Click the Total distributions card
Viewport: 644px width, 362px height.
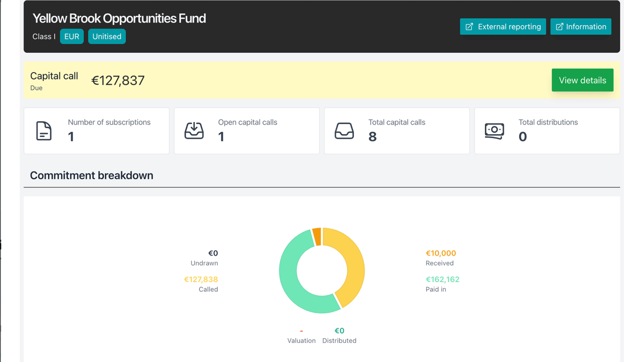547,131
